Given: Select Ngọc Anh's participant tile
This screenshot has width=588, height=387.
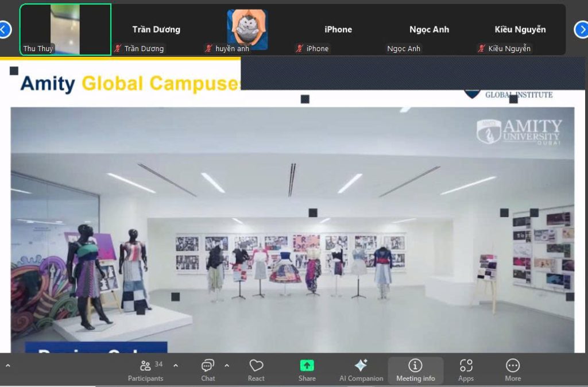Looking at the screenshot, I should [429, 30].
